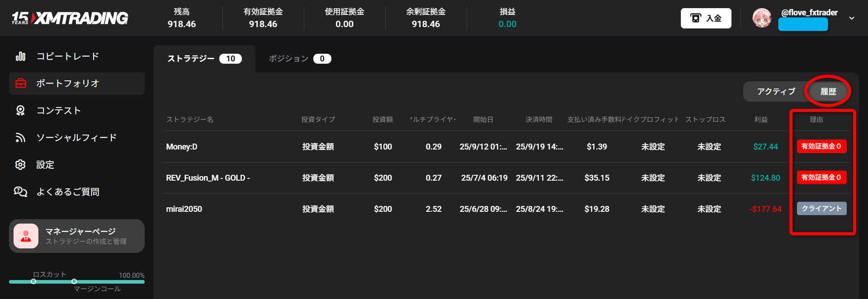This screenshot has width=868, height=299.
Task: Click the social feed RSS icon
Action: (20, 138)
